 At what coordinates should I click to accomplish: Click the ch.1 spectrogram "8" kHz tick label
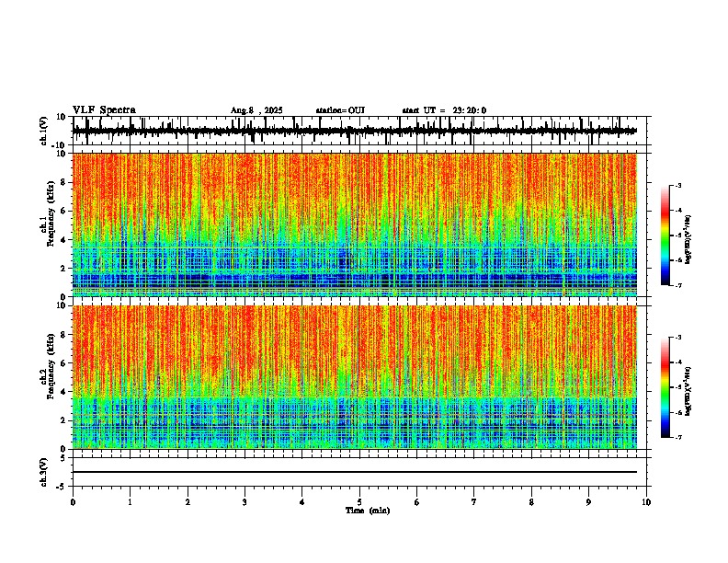[x=63, y=182]
